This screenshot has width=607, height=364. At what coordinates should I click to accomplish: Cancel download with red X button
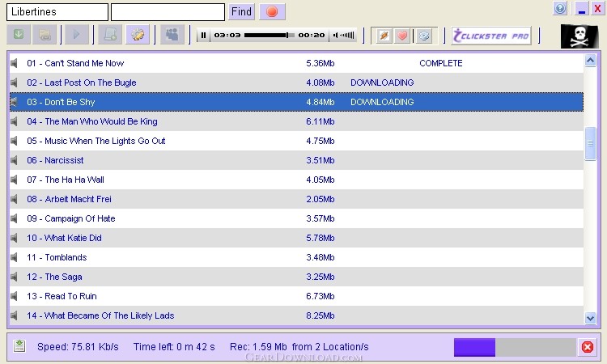[x=588, y=347]
